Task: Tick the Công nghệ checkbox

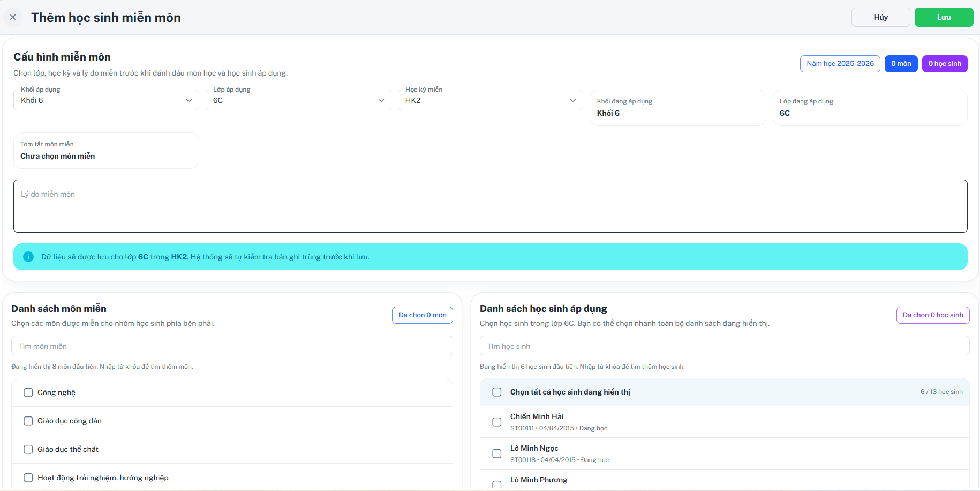Action: pyautogui.click(x=28, y=392)
